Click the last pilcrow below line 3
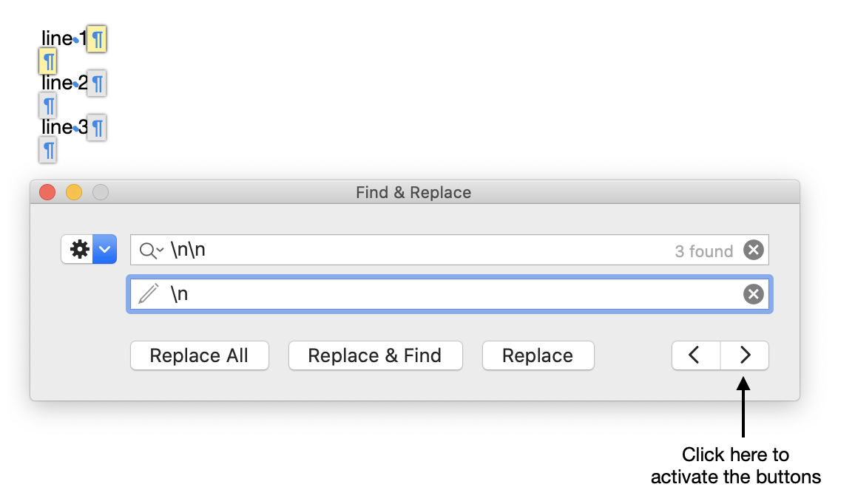 point(48,151)
